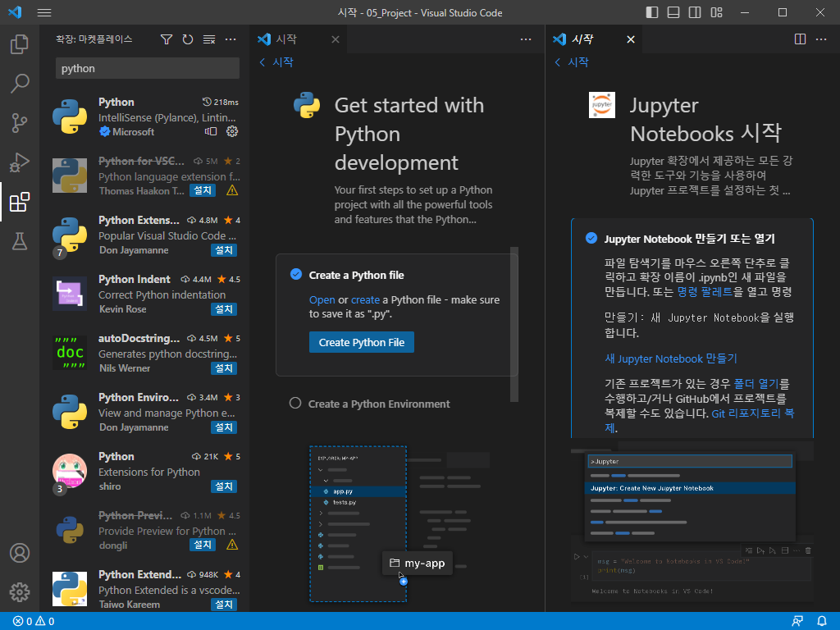This screenshot has width=840, height=630.
Task: Open the Search view in activity bar
Action: pos(20,84)
